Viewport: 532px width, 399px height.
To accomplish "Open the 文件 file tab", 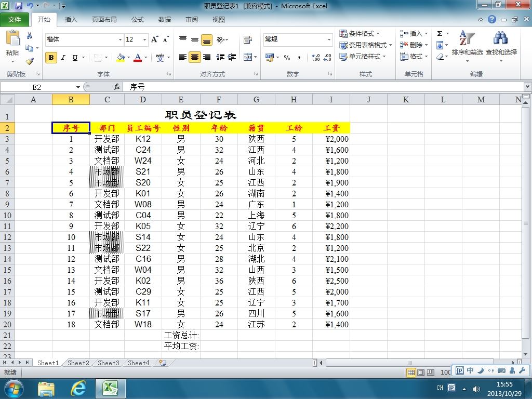I will point(15,20).
